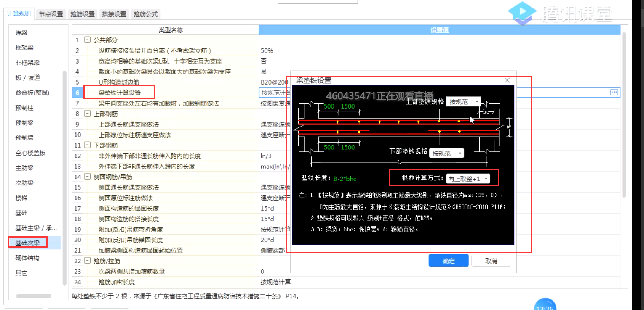The image size is (644, 310).
Task: Collapse the 箍筋/拉筋 section
Action: [x=87, y=261]
